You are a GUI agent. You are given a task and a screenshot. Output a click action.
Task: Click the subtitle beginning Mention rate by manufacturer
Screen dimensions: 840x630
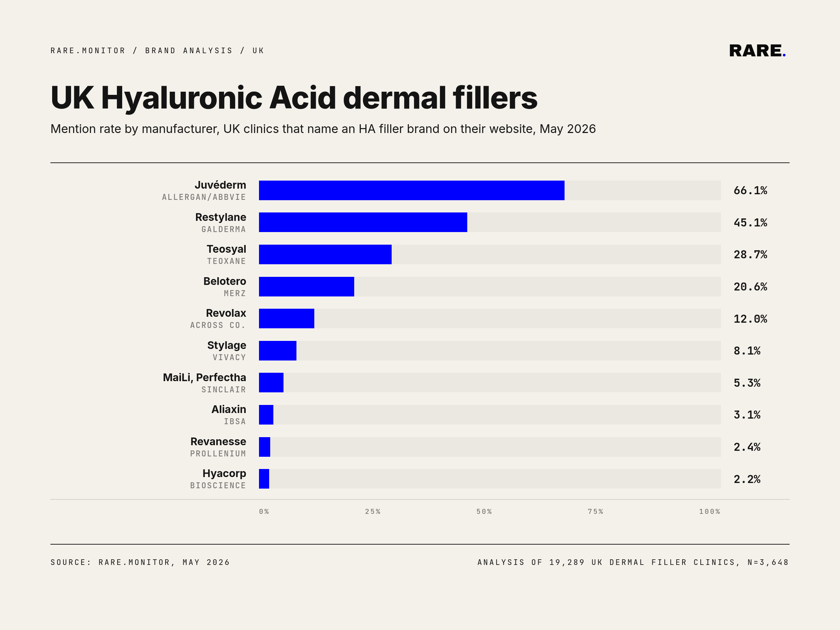point(323,129)
